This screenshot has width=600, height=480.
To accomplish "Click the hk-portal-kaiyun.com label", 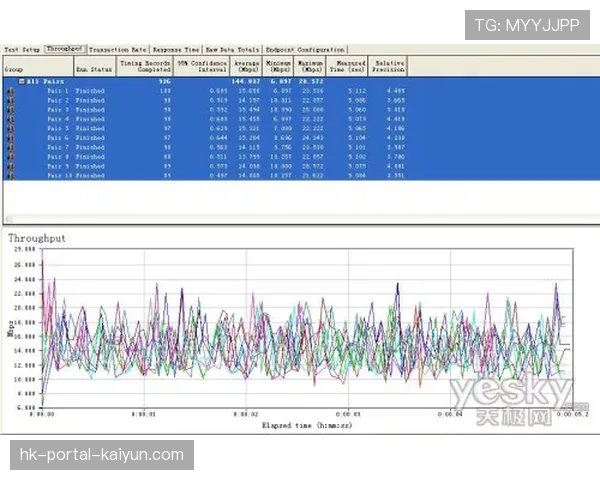I will coord(102,455).
